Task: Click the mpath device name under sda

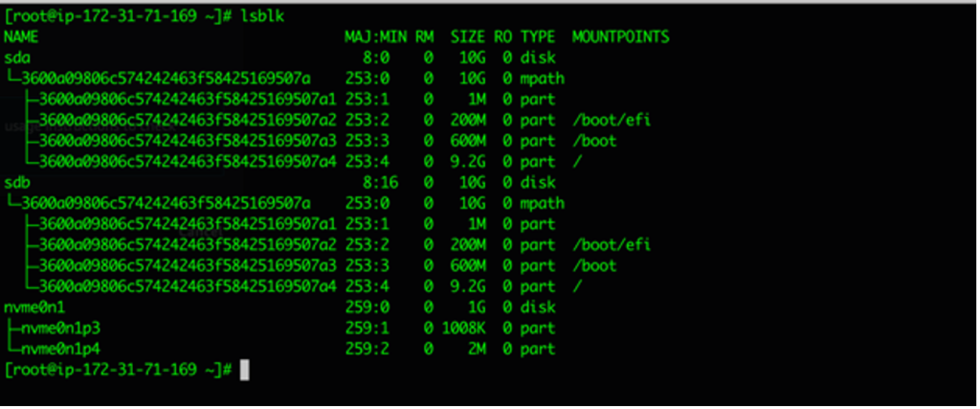Action: [x=167, y=79]
